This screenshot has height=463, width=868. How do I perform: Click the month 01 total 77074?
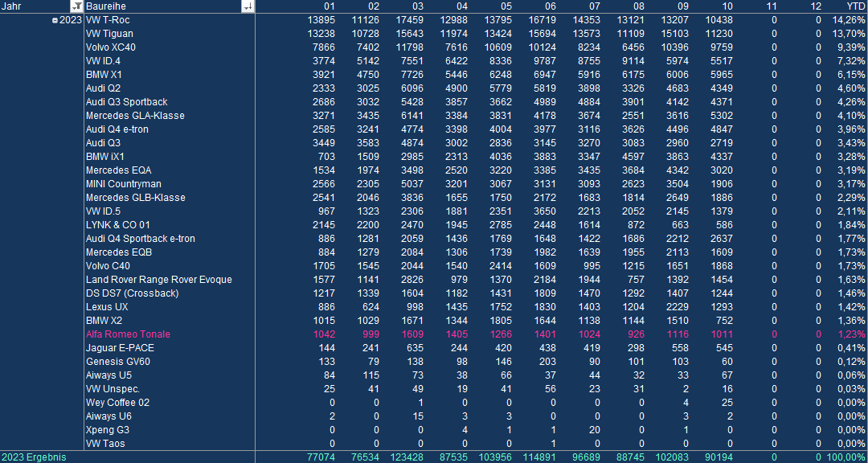[321, 457]
